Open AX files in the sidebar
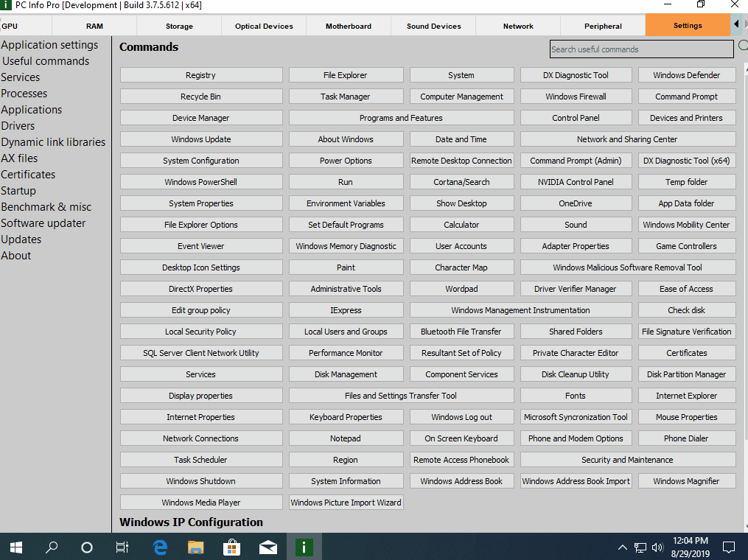 [x=20, y=158]
